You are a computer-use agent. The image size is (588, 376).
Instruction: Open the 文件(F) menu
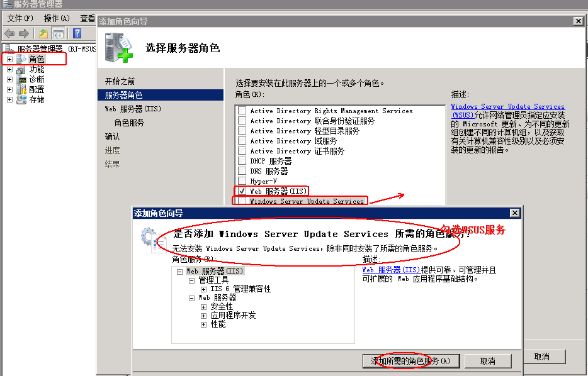click(x=20, y=18)
